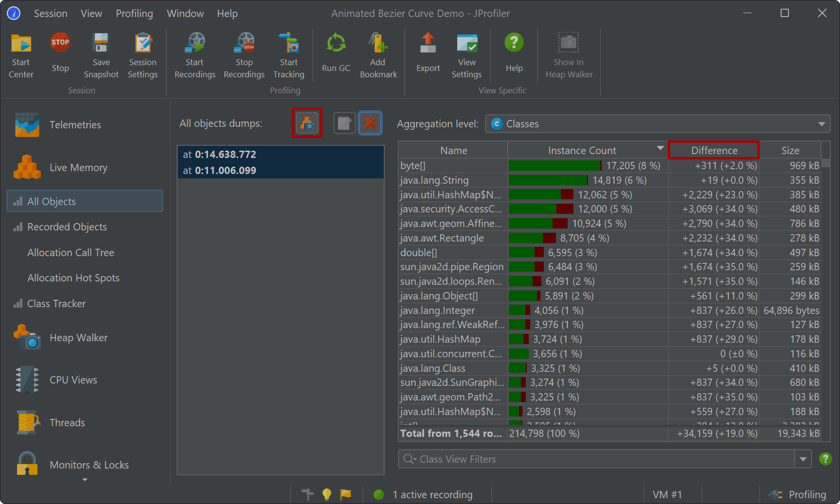
Task: Run garbage collection with Run GC
Action: click(336, 52)
